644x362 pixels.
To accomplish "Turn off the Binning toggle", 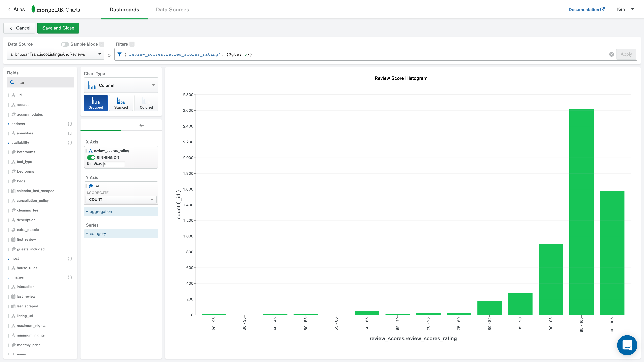I will pyautogui.click(x=91, y=157).
